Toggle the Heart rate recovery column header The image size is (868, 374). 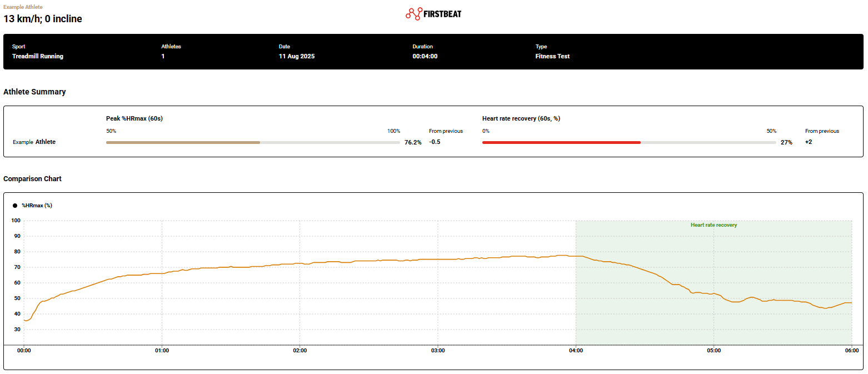tap(521, 118)
